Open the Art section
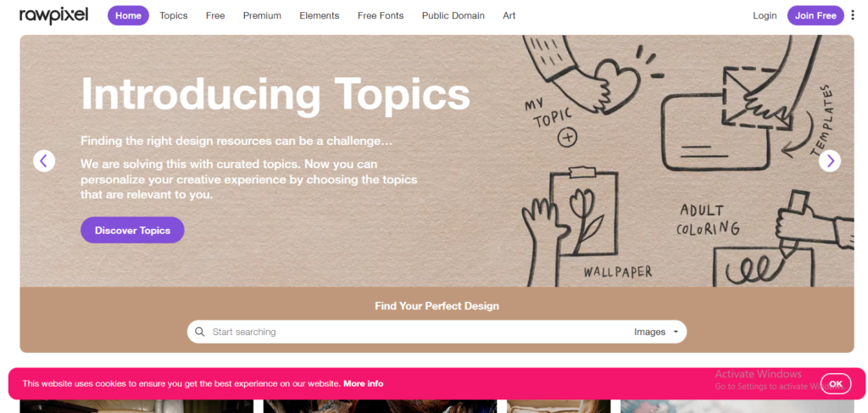868x413 pixels. click(509, 15)
